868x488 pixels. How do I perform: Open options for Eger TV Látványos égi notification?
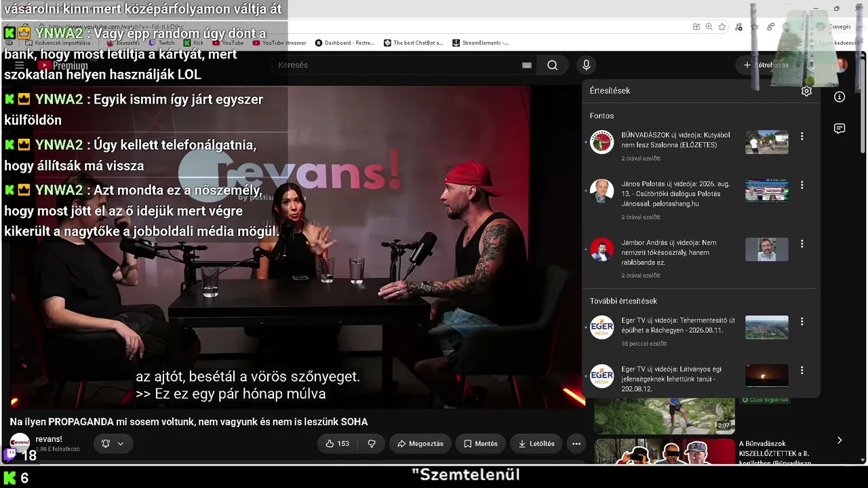click(x=802, y=370)
